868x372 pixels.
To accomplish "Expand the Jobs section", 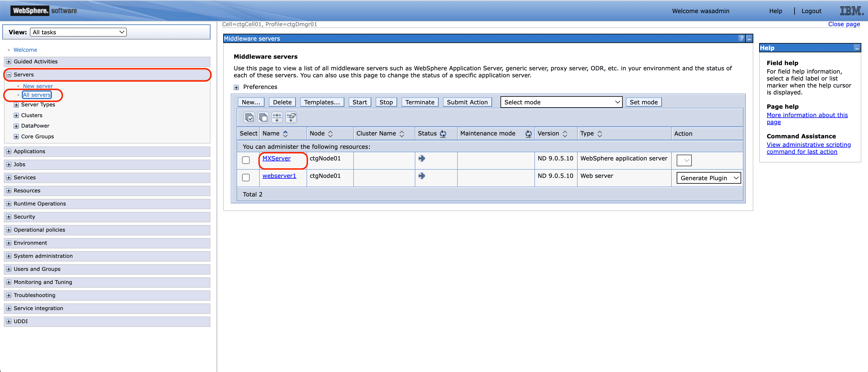I will point(9,164).
